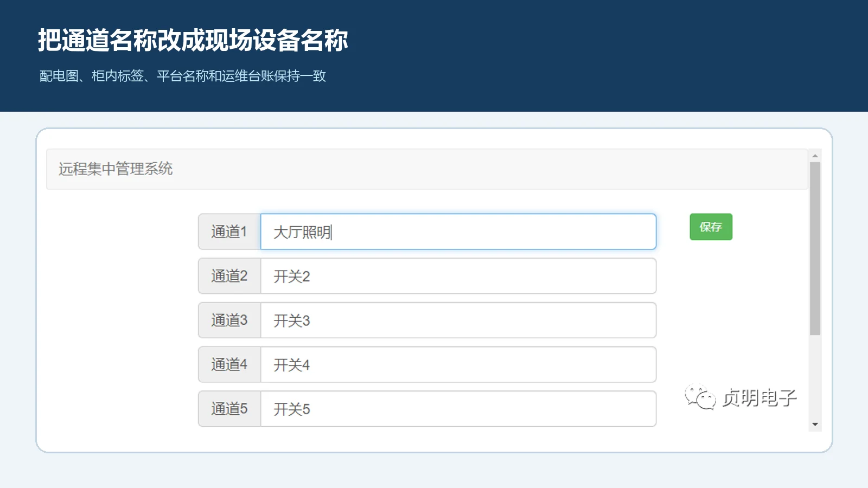
Task: Click the scrollbar up arrow
Action: point(815,156)
